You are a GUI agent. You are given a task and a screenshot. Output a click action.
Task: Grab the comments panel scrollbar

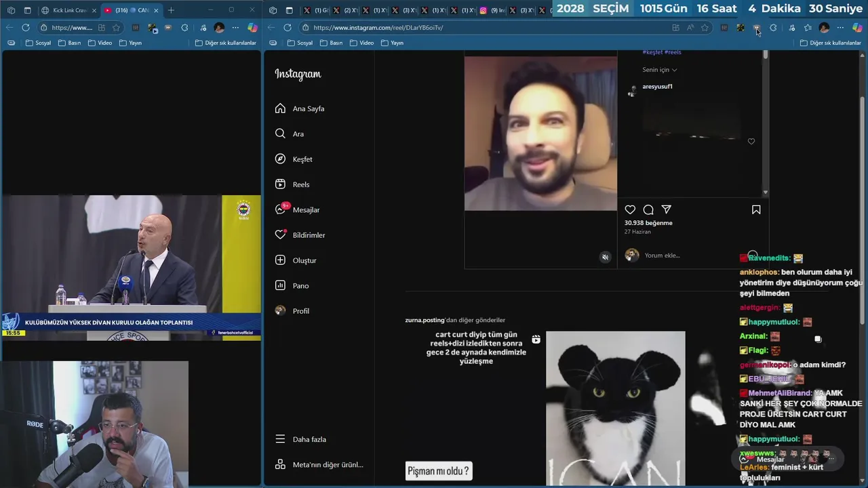(766, 56)
